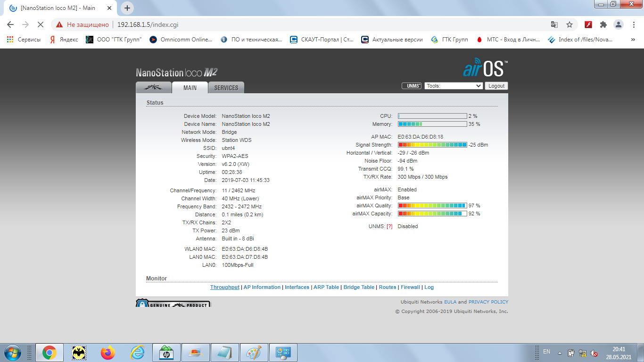This screenshot has width=644, height=362.
Task: Stop loading the page
Action: [x=41, y=25]
